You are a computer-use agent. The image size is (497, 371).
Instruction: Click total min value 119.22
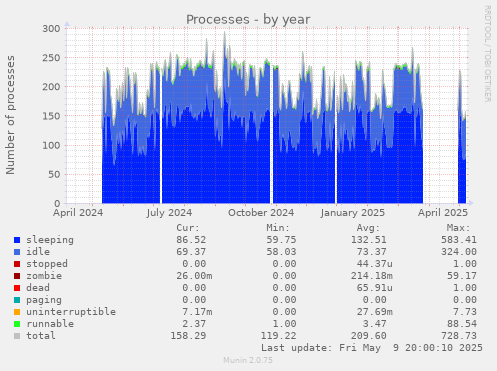click(278, 336)
